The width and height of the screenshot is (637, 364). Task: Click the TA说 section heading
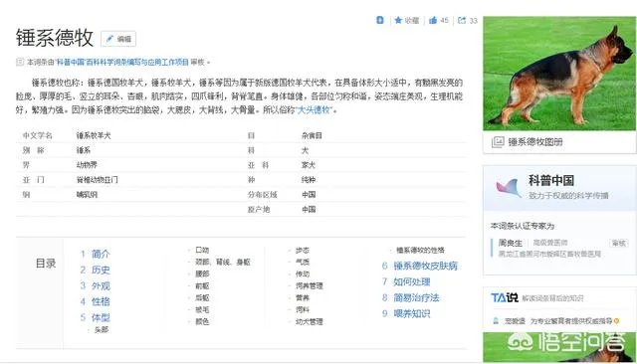[x=505, y=297]
